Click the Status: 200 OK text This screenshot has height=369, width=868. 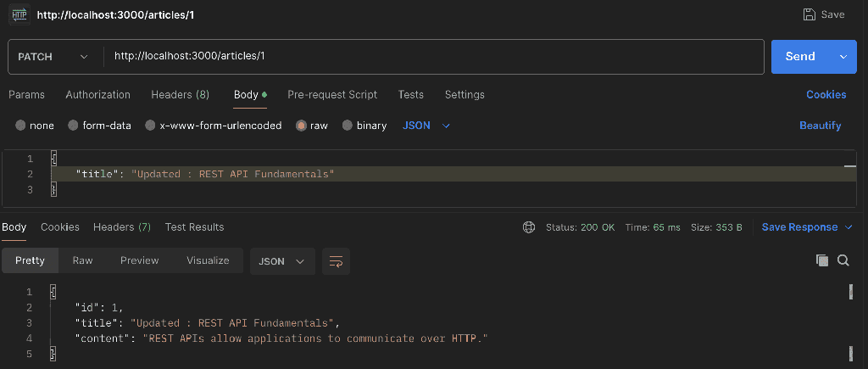point(580,227)
